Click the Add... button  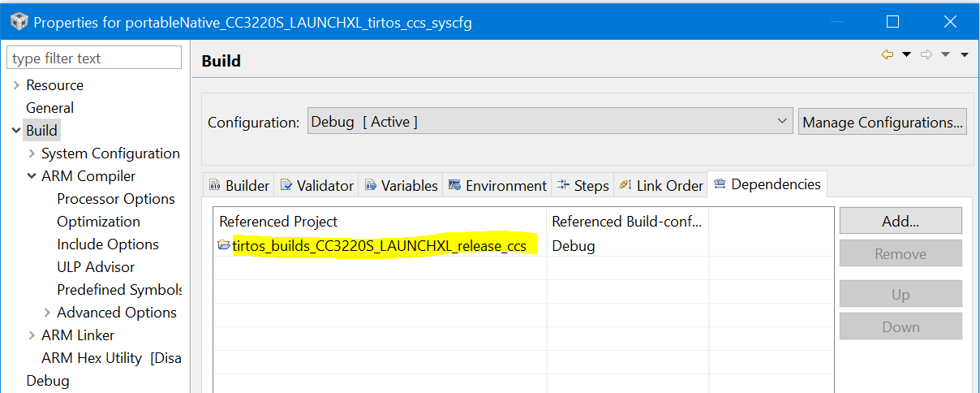[900, 221]
